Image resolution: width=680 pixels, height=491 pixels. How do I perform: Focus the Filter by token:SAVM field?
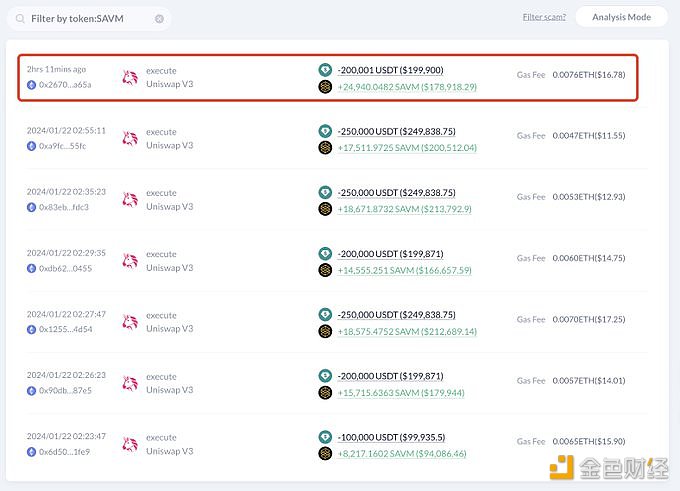tap(89, 19)
